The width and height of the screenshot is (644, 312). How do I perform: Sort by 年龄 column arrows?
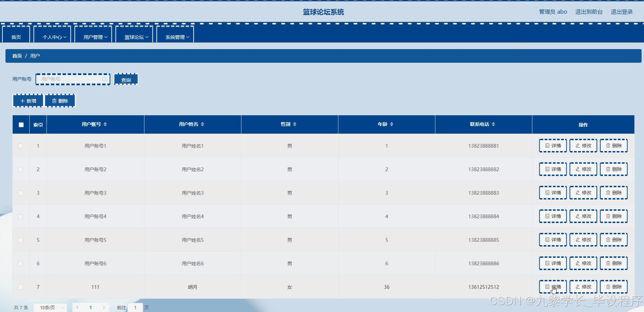392,124
